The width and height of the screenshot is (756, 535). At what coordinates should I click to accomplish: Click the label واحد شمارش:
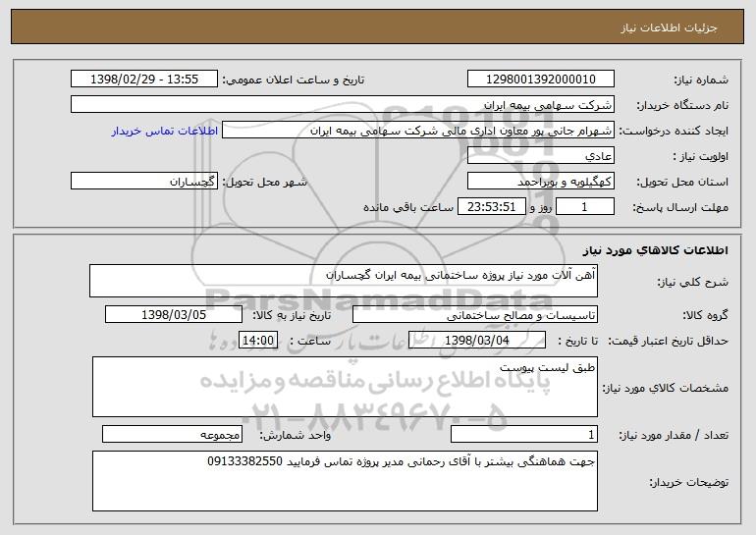pos(296,435)
